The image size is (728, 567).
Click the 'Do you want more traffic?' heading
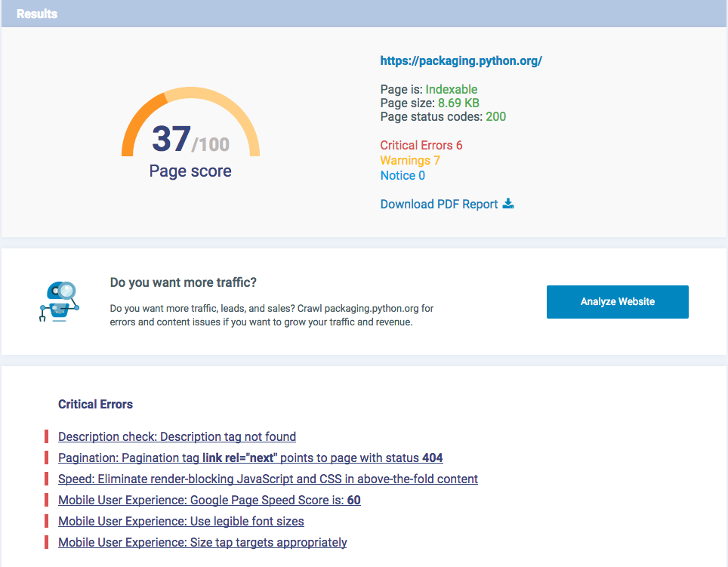click(x=183, y=282)
